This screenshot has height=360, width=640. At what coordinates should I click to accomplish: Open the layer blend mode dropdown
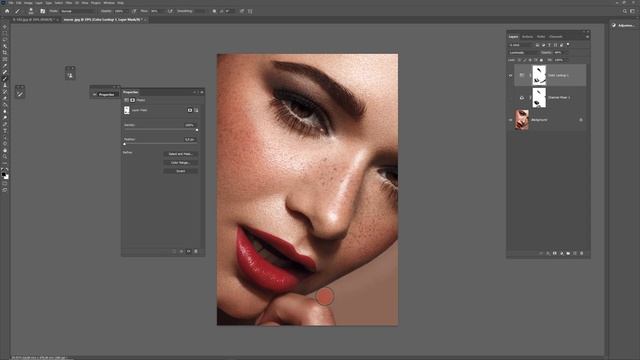coord(522,52)
